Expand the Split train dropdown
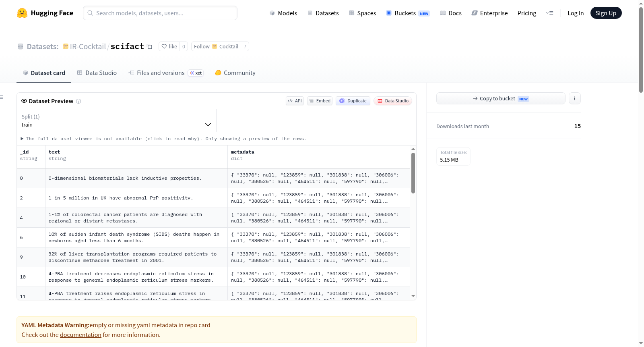 pos(116,121)
